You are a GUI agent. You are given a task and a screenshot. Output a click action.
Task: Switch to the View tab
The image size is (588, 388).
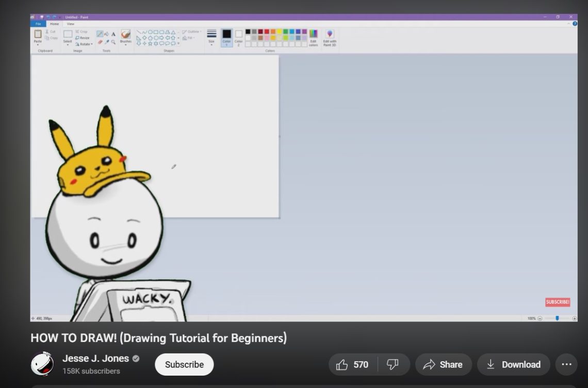70,24
